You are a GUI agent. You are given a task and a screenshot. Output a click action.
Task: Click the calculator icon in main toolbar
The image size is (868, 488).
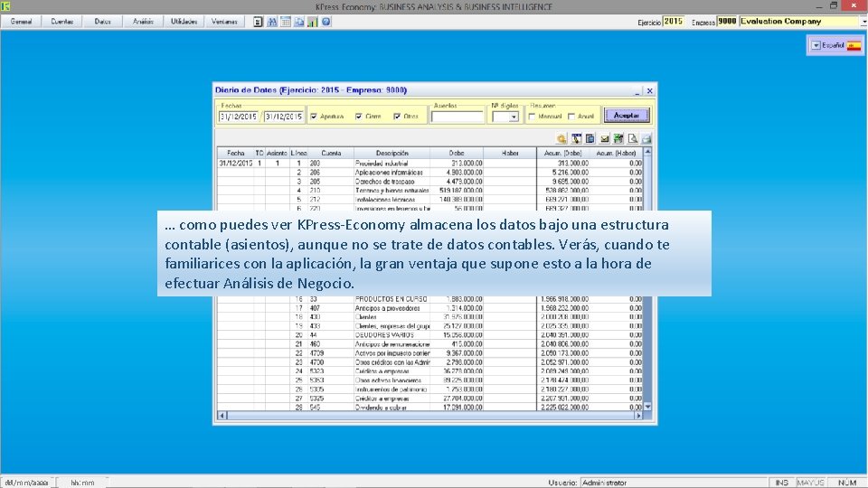tap(258, 22)
